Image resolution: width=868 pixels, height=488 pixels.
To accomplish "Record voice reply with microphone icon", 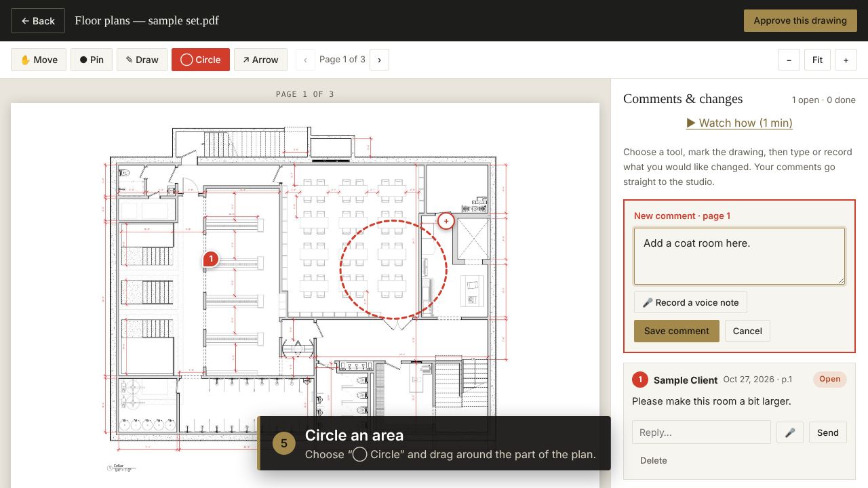I will tap(790, 432).
